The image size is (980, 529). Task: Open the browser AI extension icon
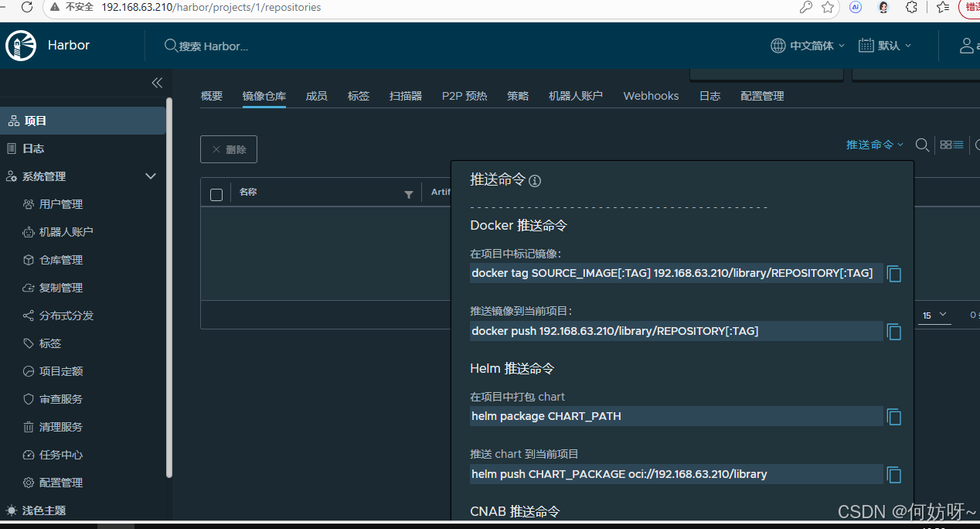click(856, 7)
